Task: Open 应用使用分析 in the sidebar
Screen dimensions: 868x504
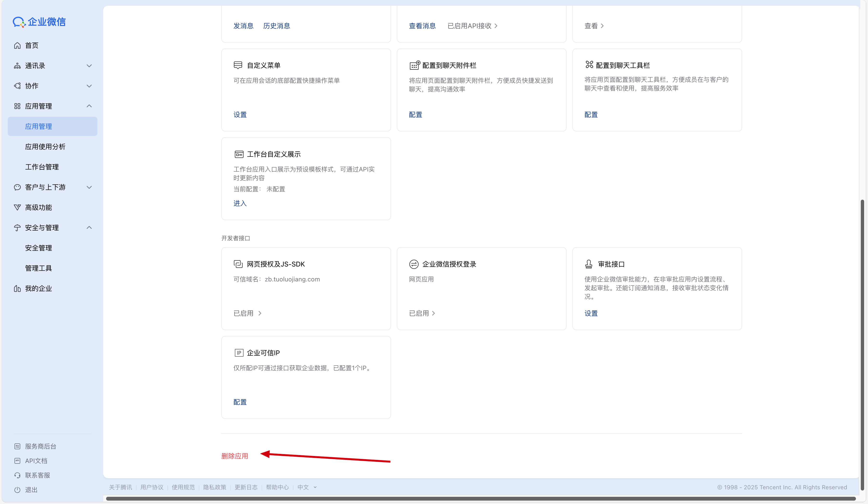Action: tap(45, 147)
